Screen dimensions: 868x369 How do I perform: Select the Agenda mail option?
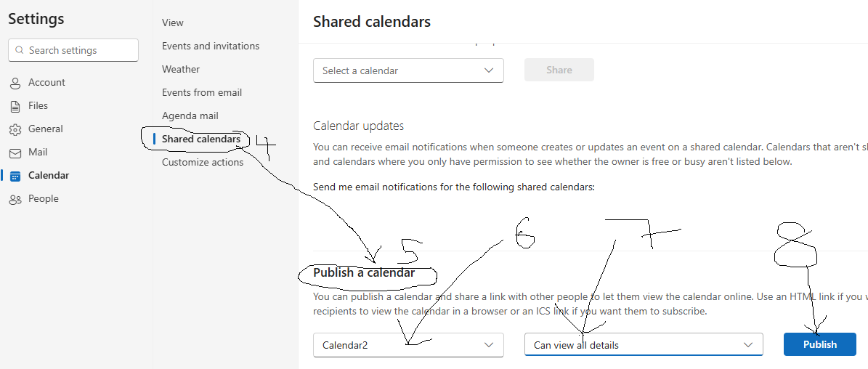coord(190,115)
